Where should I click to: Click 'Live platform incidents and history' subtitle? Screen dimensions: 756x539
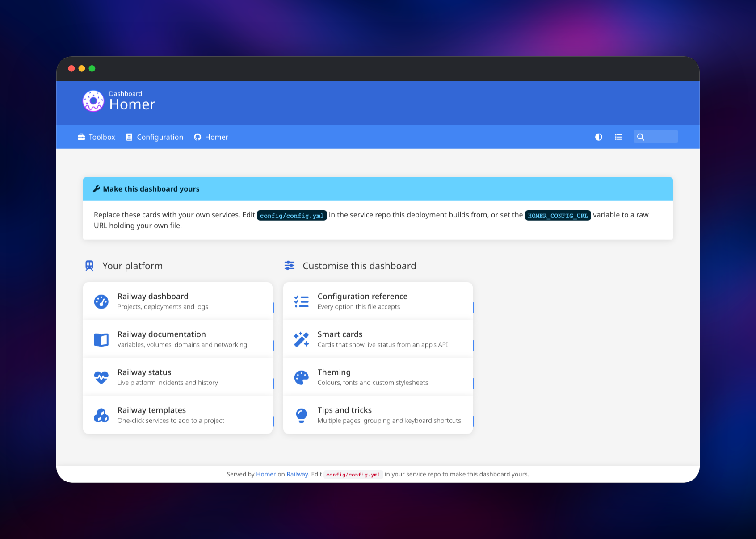168,383
